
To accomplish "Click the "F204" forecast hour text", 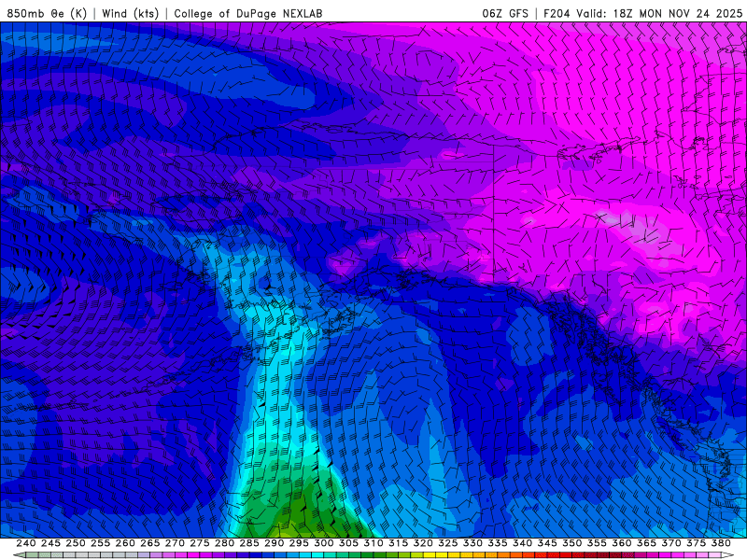I will (x=557, y=13).
